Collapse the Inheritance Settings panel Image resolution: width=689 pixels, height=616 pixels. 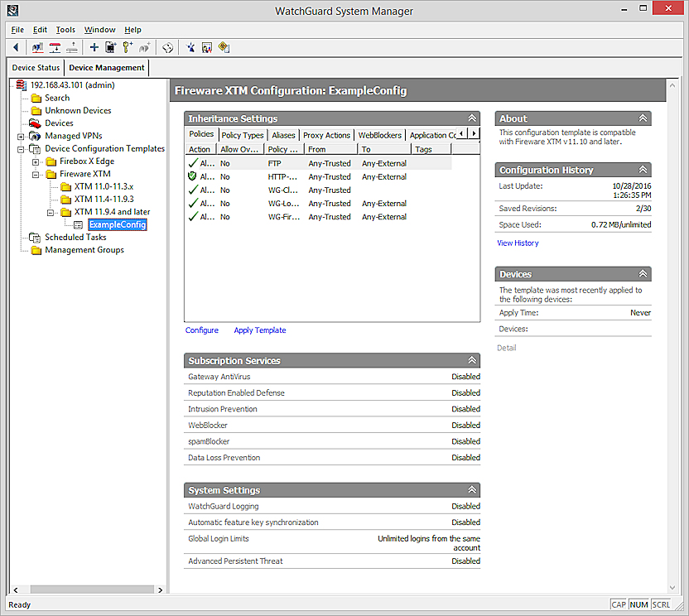click(472, 118)
